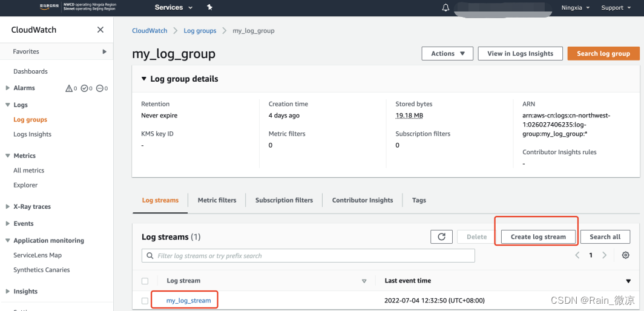
Task: Click the timestamp 2022-07-04 12:32:50
Action: (x=434, y=301)
